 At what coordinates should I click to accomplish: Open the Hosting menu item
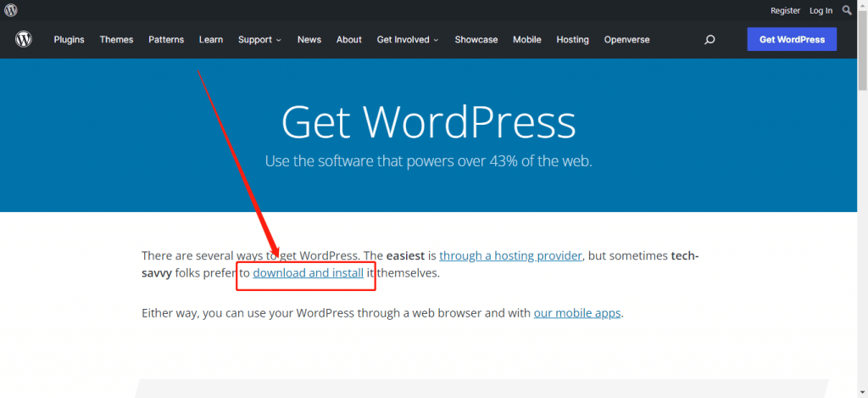point(572,39)
